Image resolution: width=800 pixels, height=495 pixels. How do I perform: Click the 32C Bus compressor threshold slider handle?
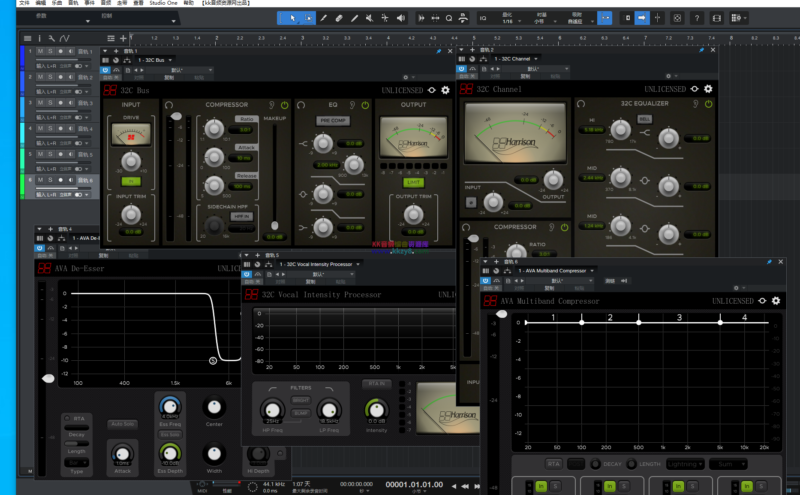176,116
